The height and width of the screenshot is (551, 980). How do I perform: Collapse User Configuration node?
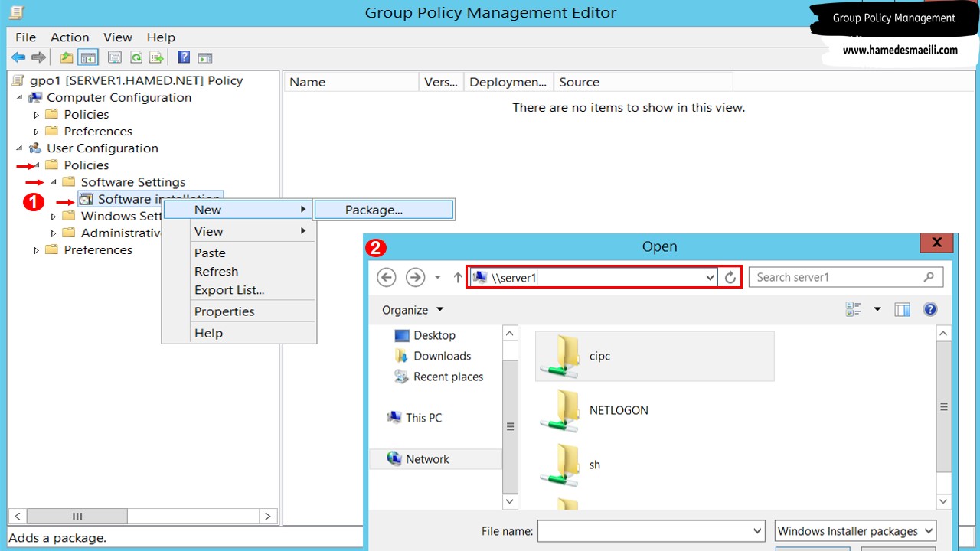pyautogui.click(x=18, y=148)
